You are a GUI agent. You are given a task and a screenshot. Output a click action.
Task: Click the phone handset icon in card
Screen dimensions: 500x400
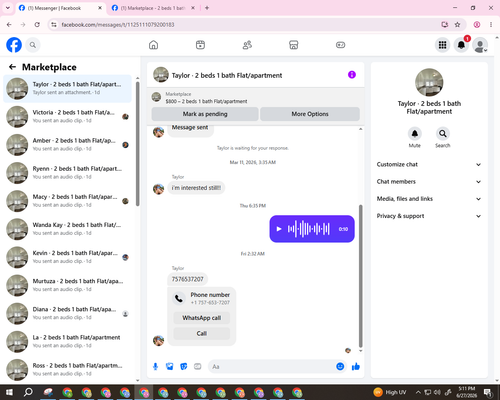179,298
